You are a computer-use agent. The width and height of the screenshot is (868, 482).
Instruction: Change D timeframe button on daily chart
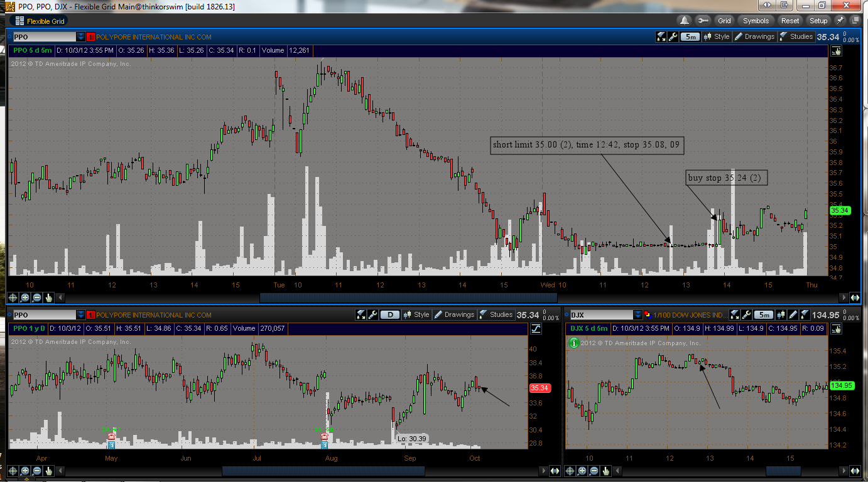[390, 314]
